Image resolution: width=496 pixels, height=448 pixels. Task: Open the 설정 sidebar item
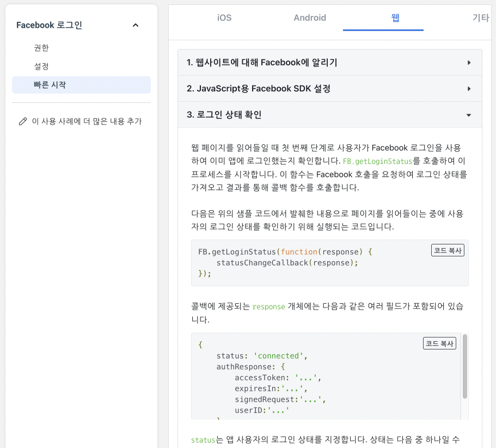point(41,66)
